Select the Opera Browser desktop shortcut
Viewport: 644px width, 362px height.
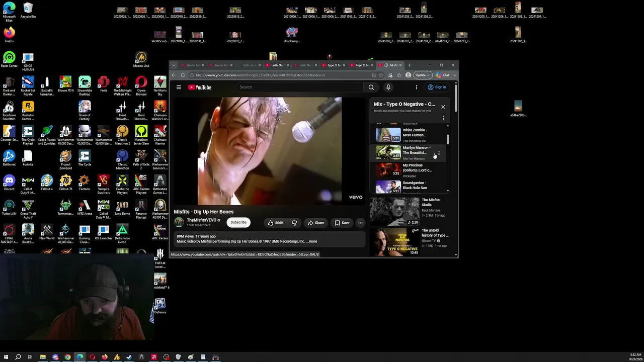(x=141, y=85)
